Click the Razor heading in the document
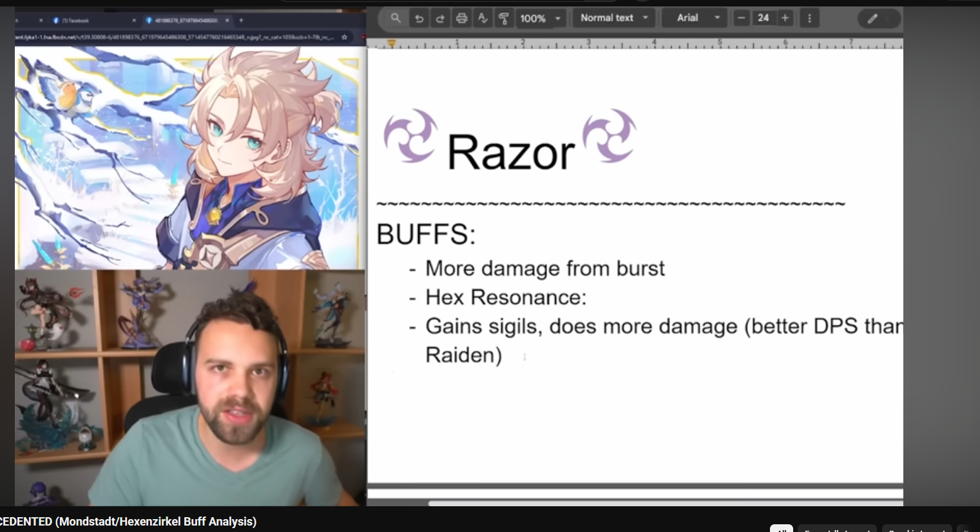Screen dimensions: 980x532 510,153
